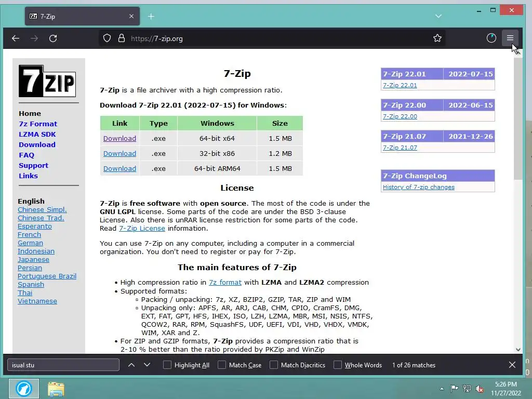Click the network tray icon
532x399 pixels.
467,389
